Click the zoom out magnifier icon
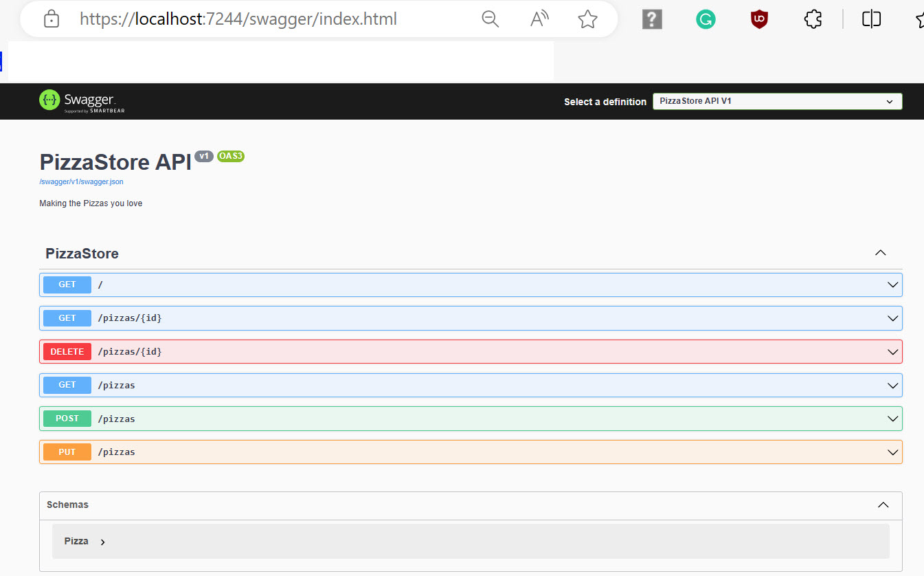 pos(491,19)
